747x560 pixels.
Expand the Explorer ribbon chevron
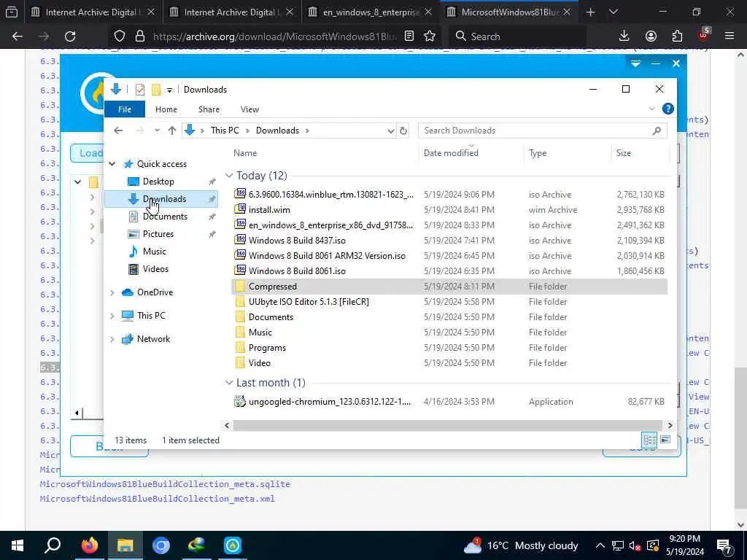(x=651, y=109)
